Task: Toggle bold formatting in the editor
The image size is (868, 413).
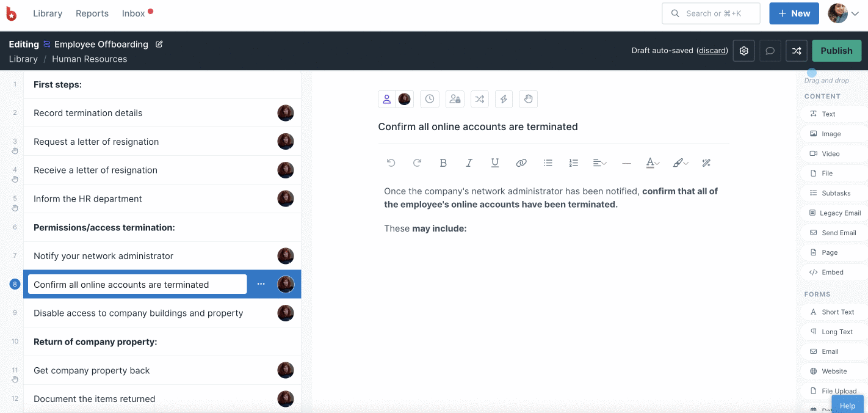Action: pos(443,163)
